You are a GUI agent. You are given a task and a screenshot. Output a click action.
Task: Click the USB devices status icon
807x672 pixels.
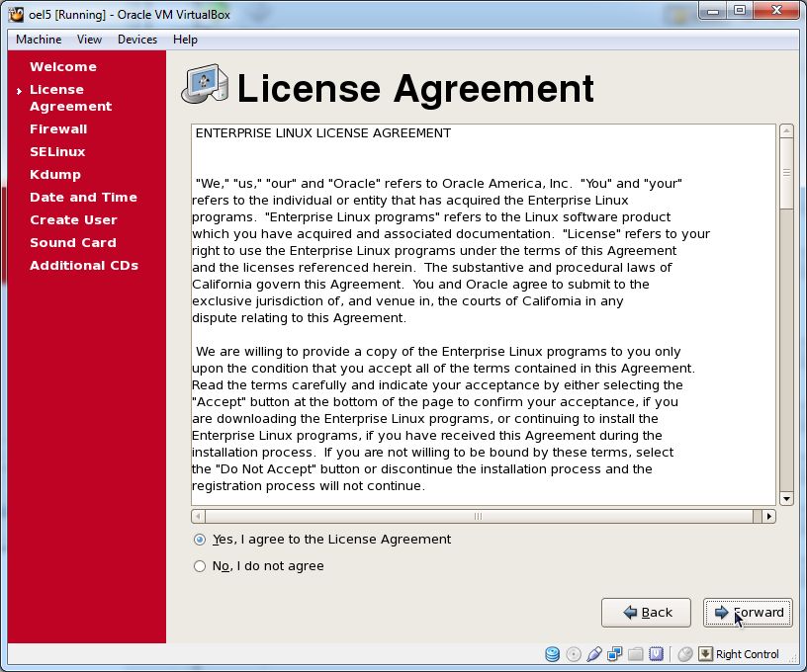594,654
